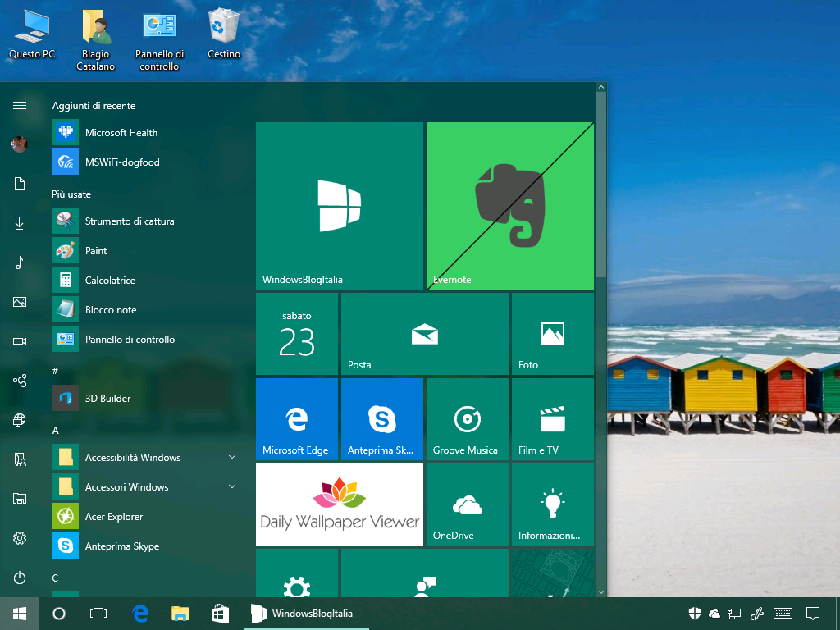This screenshot has height=630, width=840.
Task: Launch Microsoft Health from recently added
Action: point(144,132)
